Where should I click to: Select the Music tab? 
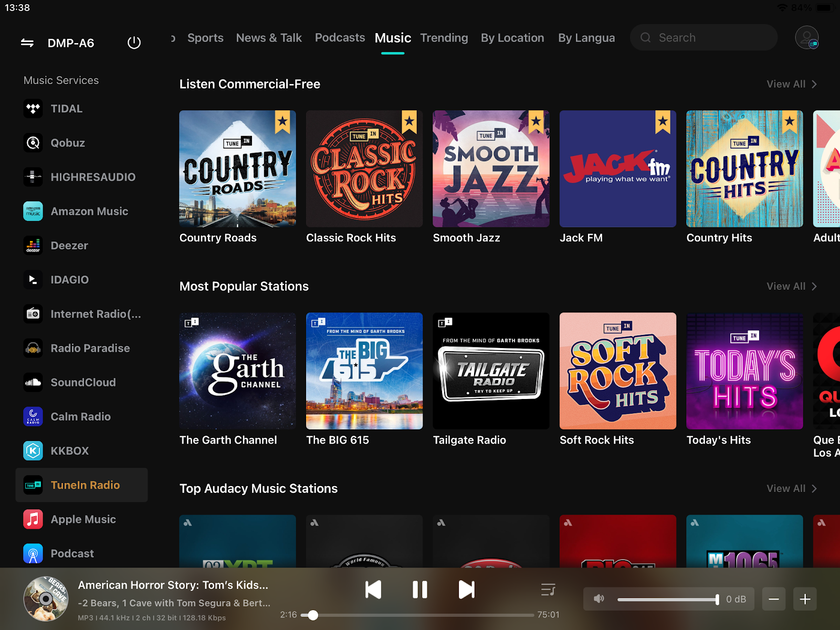click(x=393, y=38)
